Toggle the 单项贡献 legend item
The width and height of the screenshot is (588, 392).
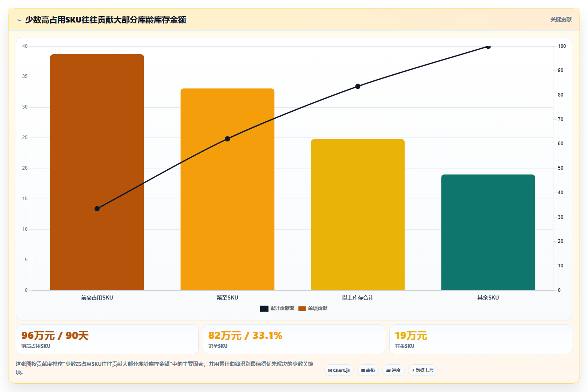click(313, 308)
